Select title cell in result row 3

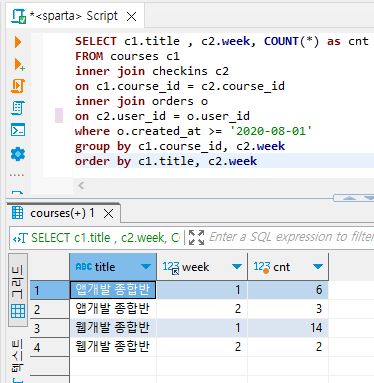point(113,328)
